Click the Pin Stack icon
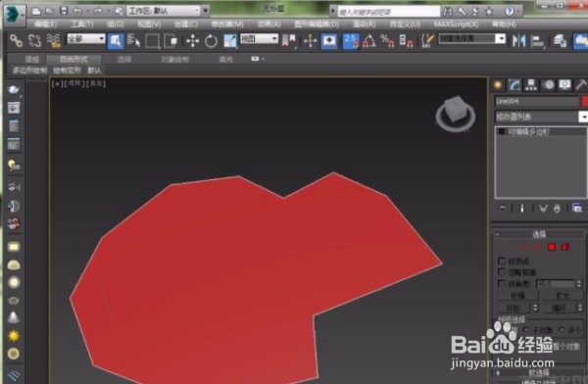 [x=503, y=208]
